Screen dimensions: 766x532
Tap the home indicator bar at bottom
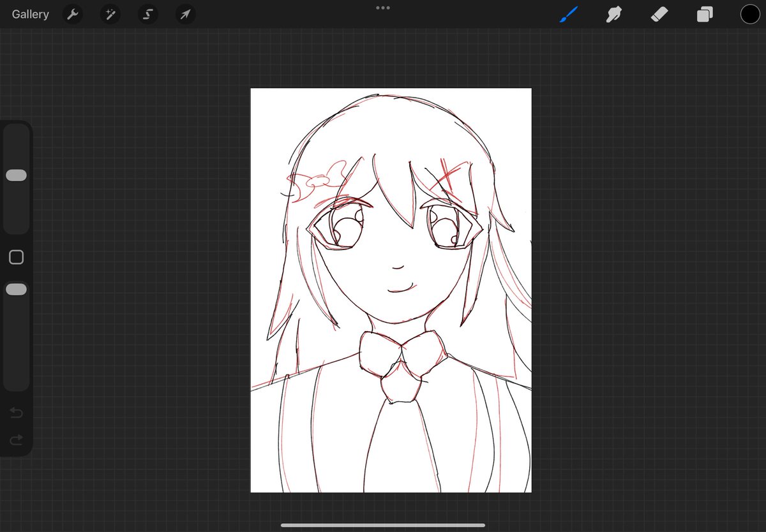383,526
